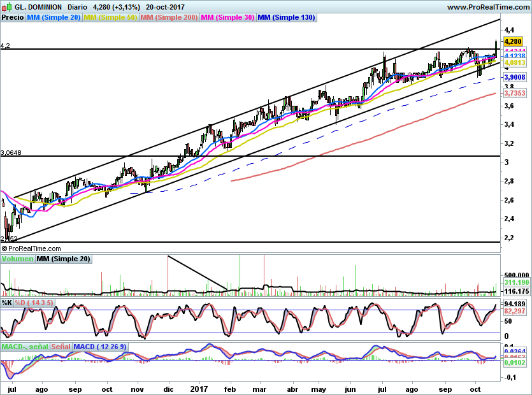This screenshot has height=395, width=532.
Task: Click the 'sep' marker nearest the chart's right end
Action: point(445,389)
